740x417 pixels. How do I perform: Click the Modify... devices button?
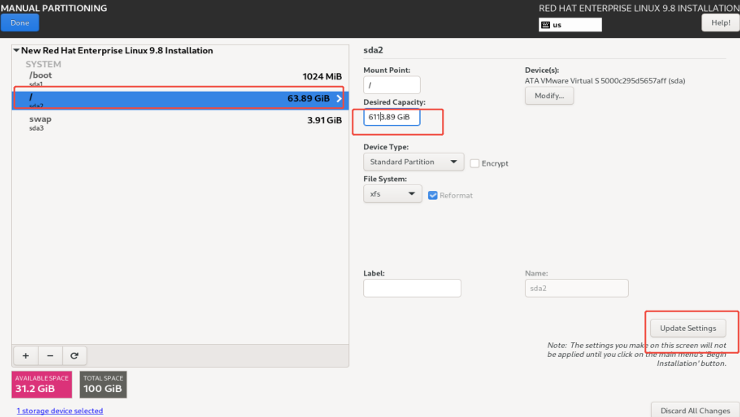point(549,96)
